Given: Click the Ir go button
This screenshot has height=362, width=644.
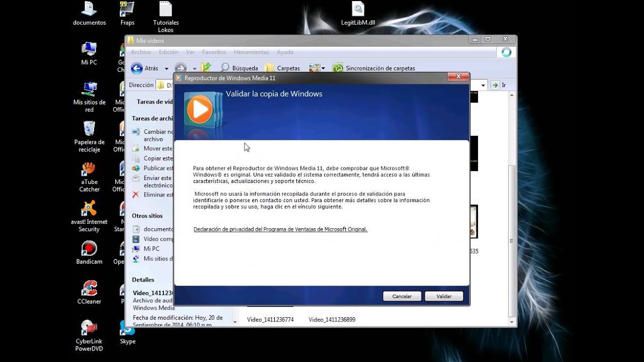Looking at the screenshot, I should click(x=498, y=85).
